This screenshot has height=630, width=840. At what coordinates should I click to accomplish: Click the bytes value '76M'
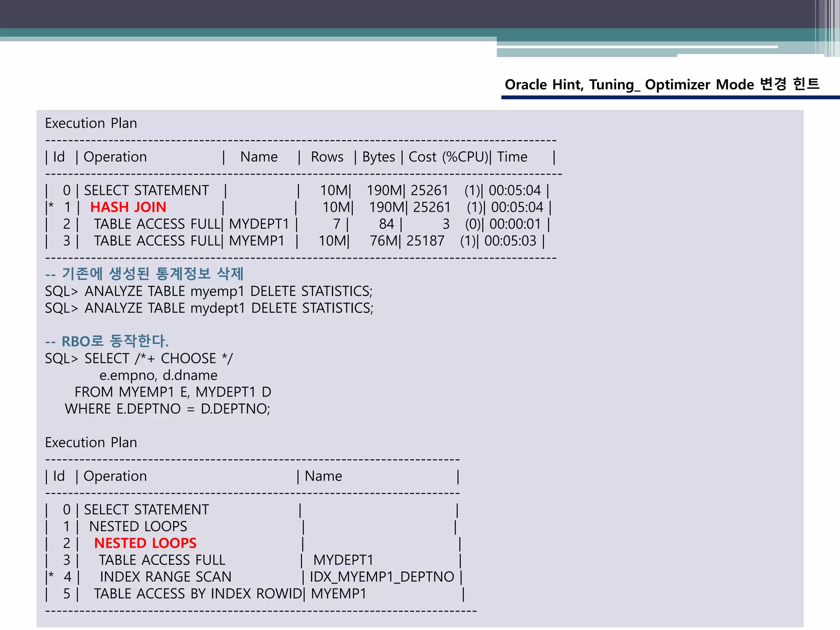pyautogui.click(x=384, y=241)
